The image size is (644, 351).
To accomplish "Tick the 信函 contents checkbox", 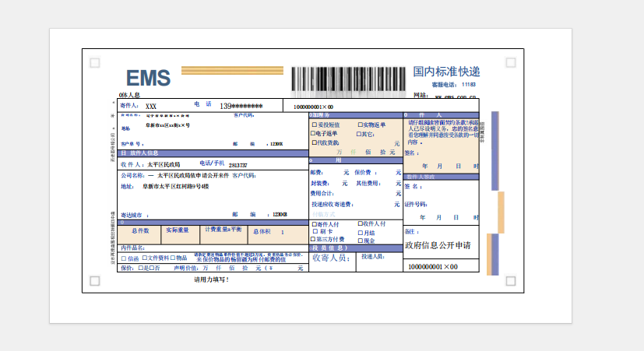I will click(124, 258).
